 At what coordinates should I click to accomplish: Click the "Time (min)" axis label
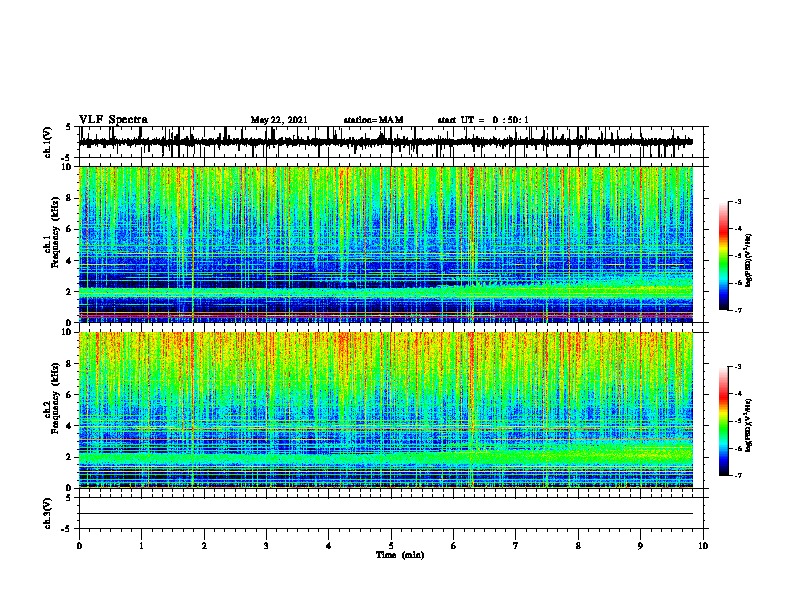click(400, 555)
